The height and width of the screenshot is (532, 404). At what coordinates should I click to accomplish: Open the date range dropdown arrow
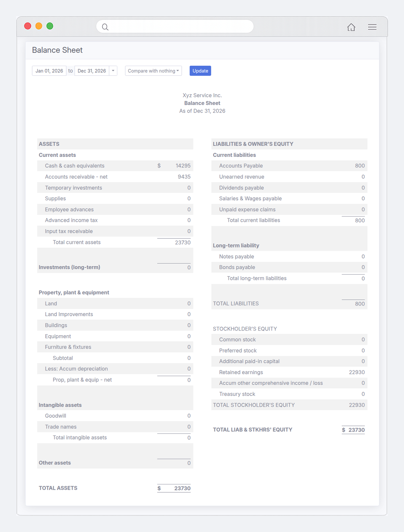(113, 71)
